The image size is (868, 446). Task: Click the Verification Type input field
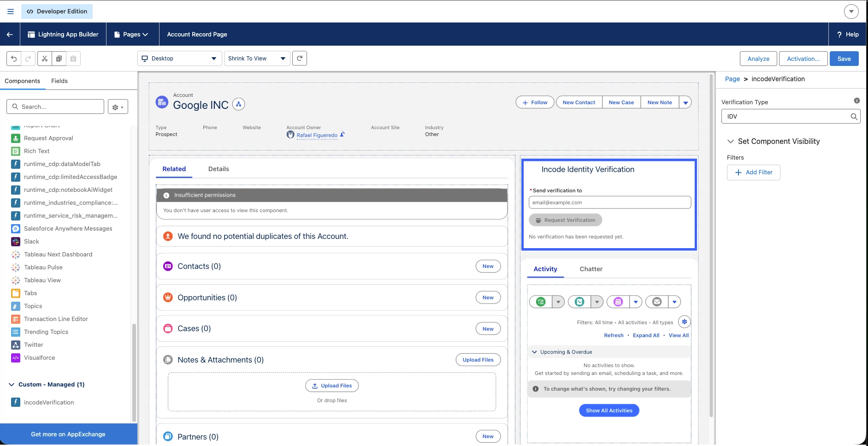(x=791, y=117)
